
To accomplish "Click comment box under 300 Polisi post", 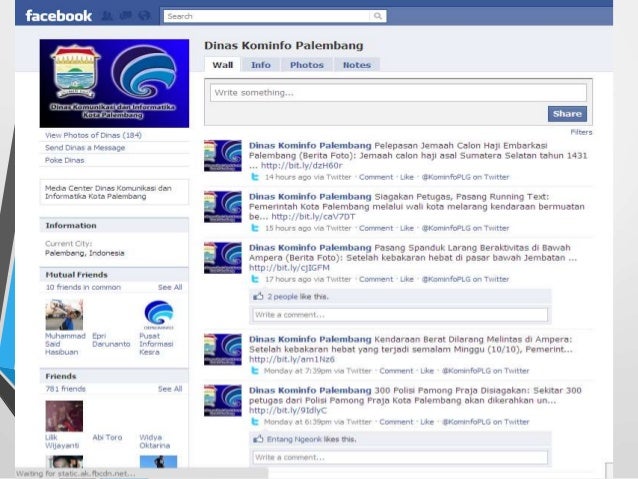I will [x=400, y=457].
